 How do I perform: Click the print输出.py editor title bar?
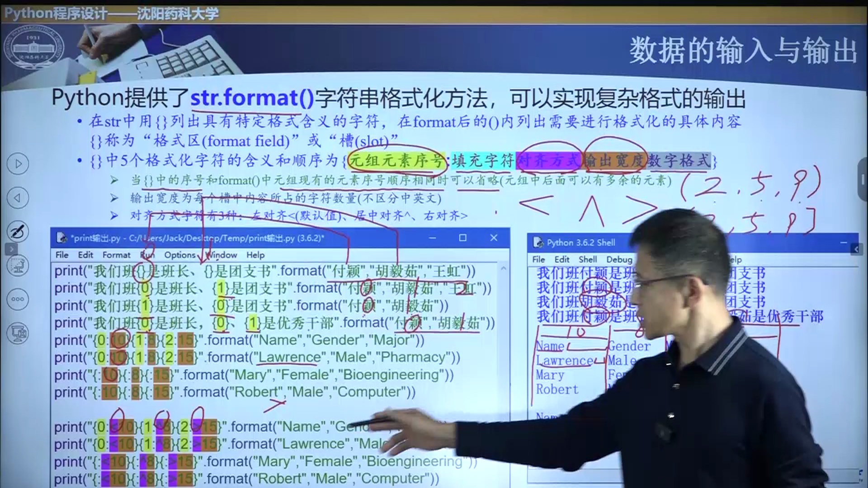click(x=280, y=238)
